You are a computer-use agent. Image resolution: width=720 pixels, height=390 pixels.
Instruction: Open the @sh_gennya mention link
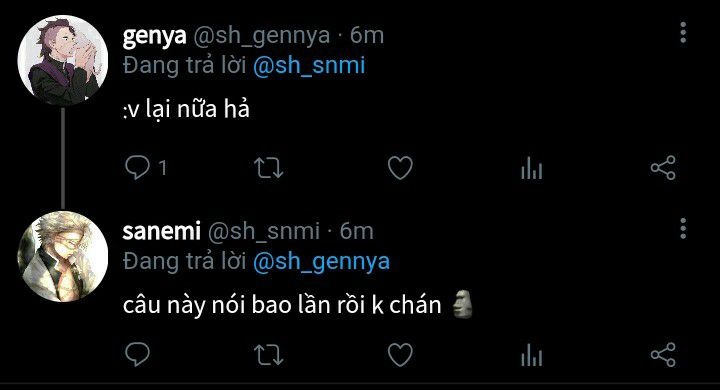321,262
